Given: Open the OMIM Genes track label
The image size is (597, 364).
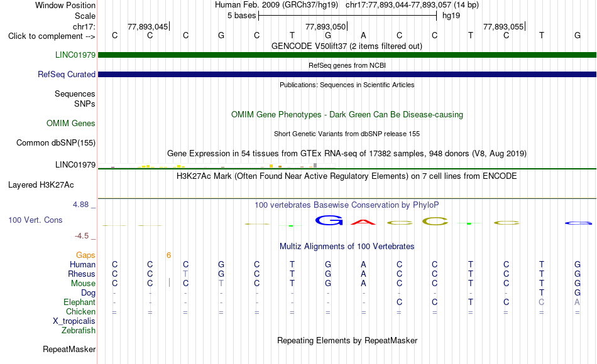Looking at the screenshot, I should 70,123.
